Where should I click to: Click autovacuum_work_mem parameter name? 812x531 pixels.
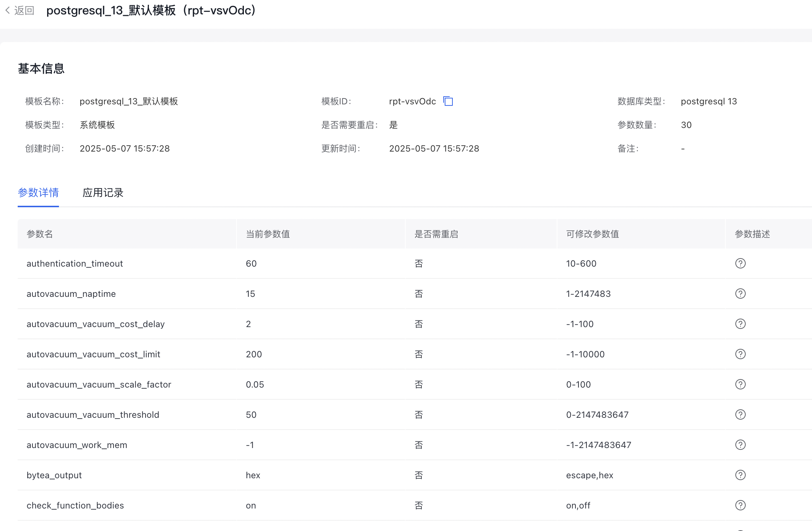[77, 445]
